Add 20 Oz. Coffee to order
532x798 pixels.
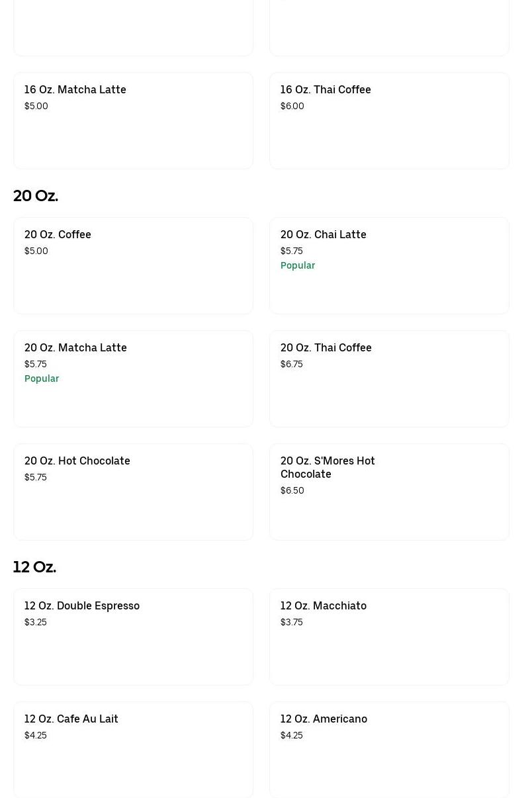pyautogui.click(x=133, y=265)
